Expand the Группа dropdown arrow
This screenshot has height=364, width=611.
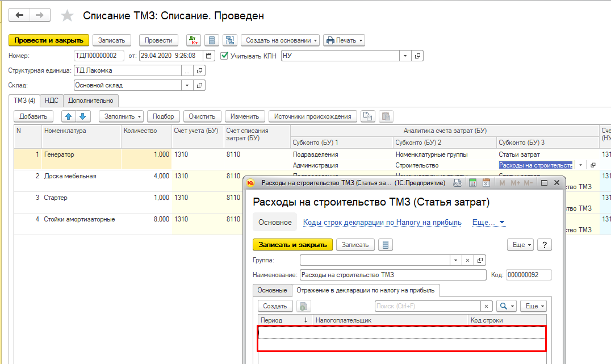pyautogui.click(x=455, y=260)
